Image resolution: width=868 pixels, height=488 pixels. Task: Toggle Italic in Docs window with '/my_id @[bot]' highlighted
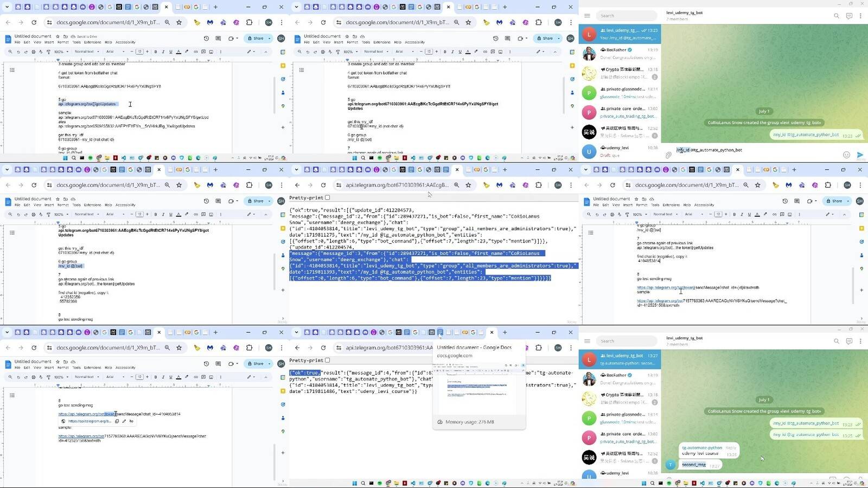coord(163,214)
